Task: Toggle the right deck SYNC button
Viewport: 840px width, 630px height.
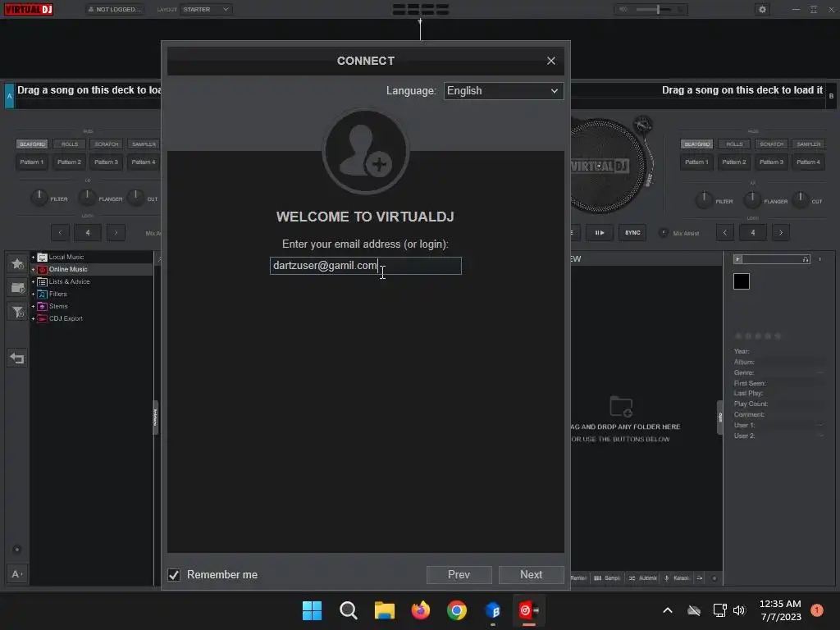Action: tap(632, 232)
